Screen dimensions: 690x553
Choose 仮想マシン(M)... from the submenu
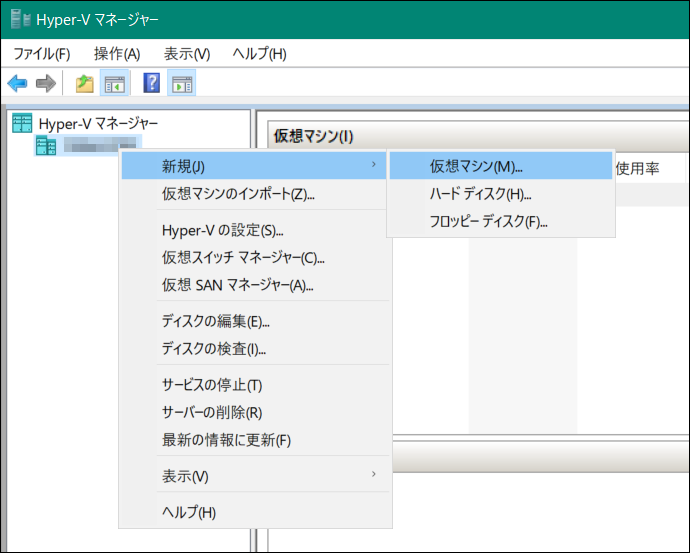(501, 166)
